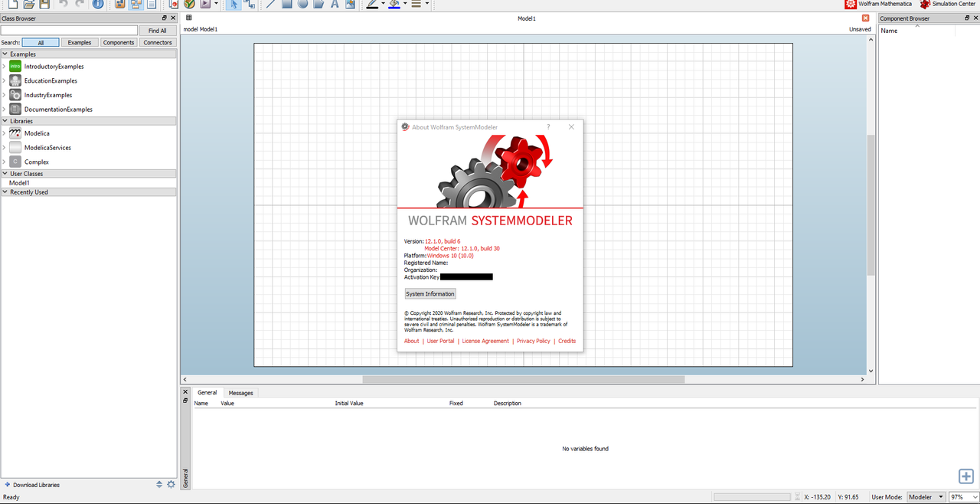Image resolution: width=980 pixels, height=504 pixels.
Task: Open the fill color dropdown arrow
Action: click(x=405, y=4)
